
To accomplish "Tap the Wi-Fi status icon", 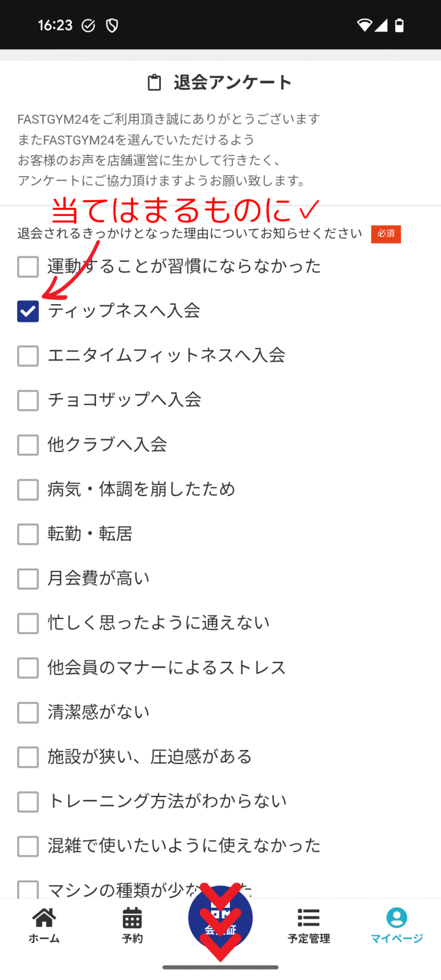I will pyautogui.click(x=364, y=25).
